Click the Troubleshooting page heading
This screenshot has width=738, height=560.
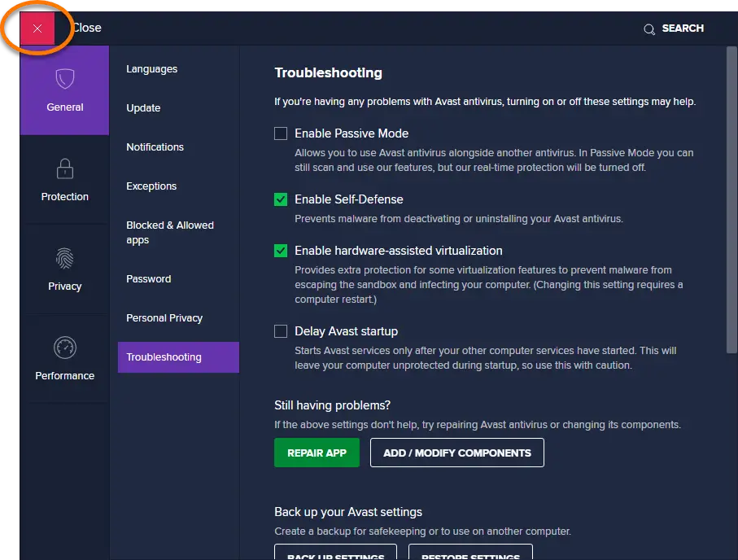(x=328, y=72)
